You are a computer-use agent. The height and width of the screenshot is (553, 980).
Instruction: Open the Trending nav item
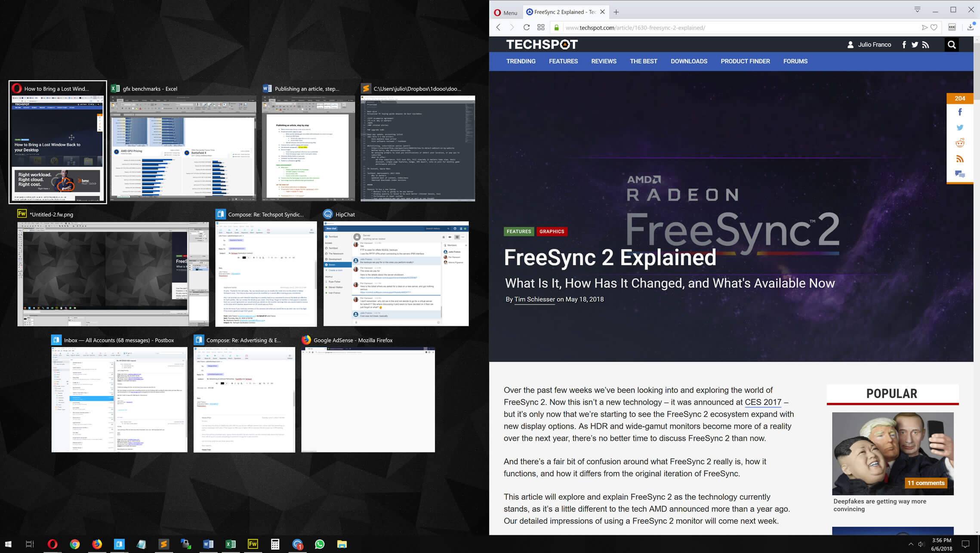(521, 61)
